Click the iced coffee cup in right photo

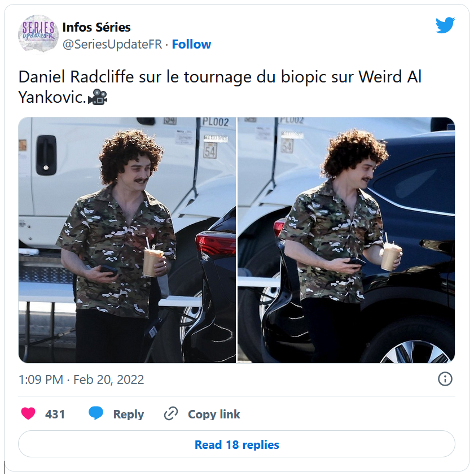(391, 255)
